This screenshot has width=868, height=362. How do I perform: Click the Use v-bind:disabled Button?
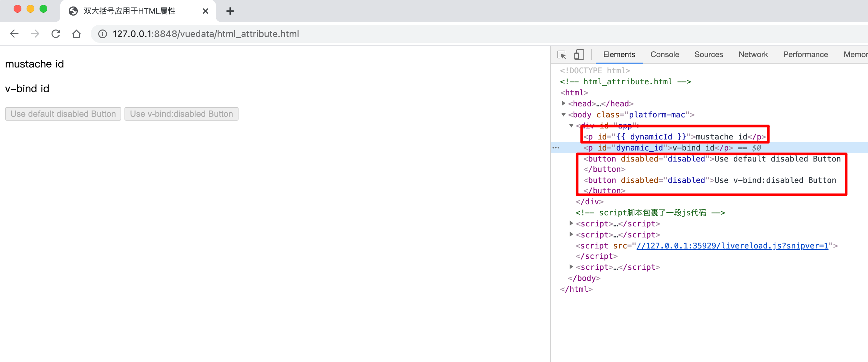(181, 114)
